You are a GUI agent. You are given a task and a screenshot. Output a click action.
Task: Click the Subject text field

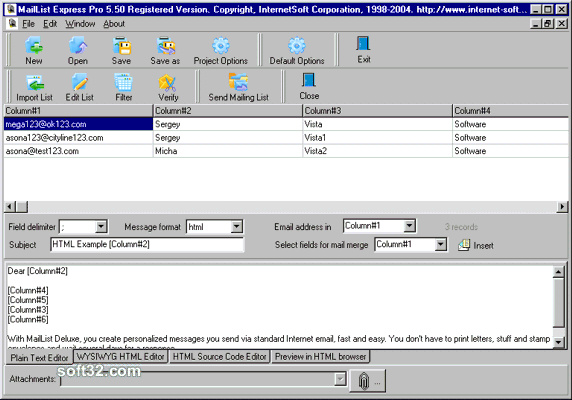click(147, 244)
